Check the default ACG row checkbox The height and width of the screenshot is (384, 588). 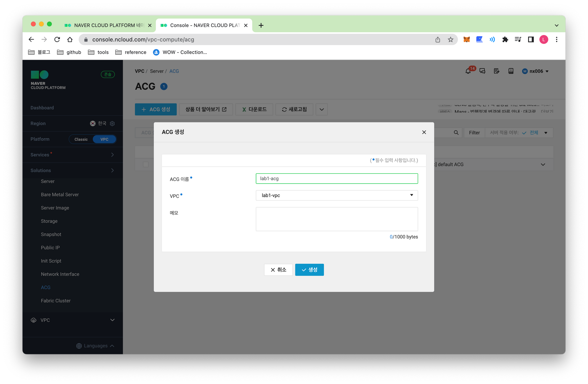[146, 164]
